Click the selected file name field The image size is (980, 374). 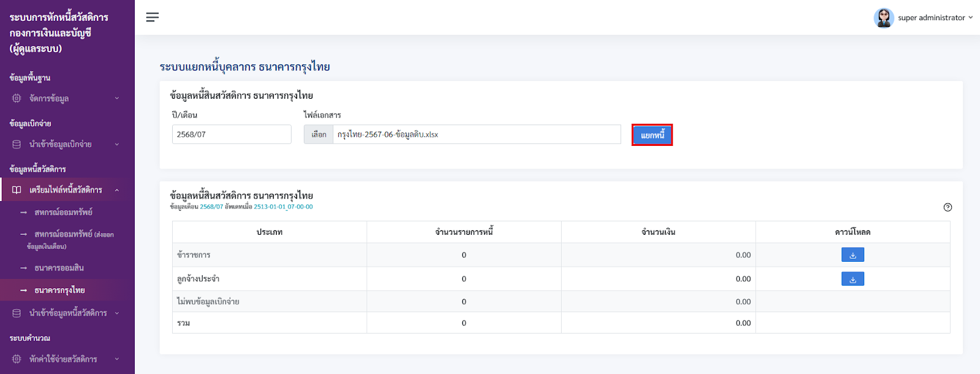pyautogui.click(x=477, y=134)
